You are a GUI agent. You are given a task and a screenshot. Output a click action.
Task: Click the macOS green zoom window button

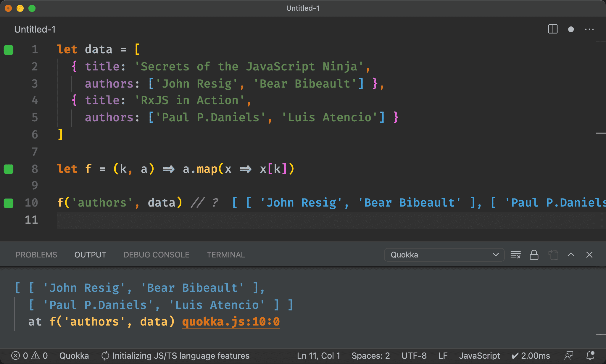point(32,8)
